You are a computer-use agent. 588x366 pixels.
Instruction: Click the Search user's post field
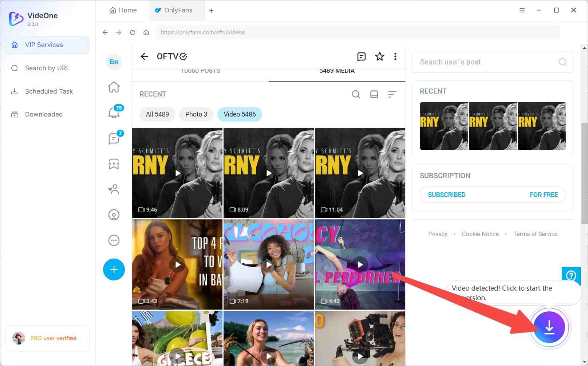[x=493, y=62]
